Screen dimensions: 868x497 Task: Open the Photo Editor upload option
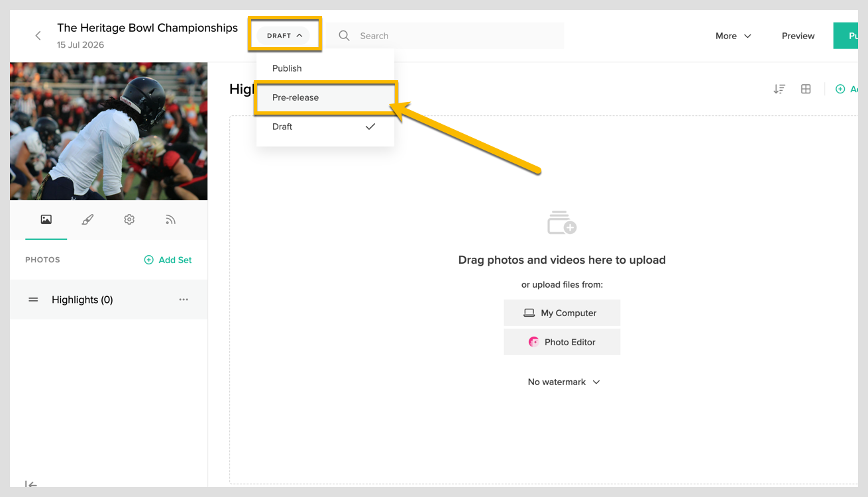click(x=562, y=342)
